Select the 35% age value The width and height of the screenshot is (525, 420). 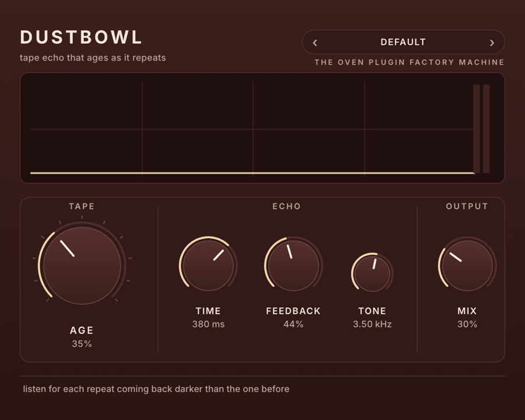tap(82, 344)
